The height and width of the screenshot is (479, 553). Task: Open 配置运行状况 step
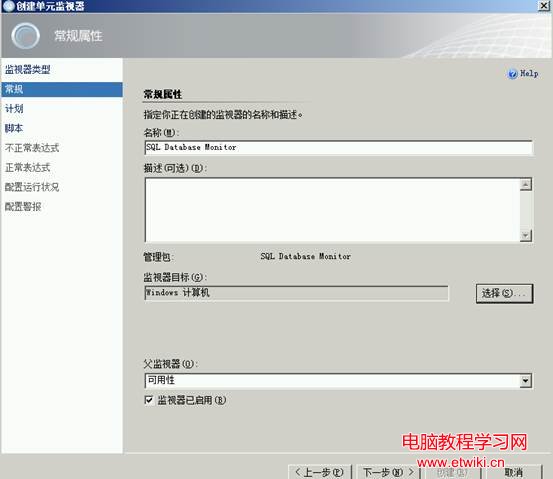click(32, 187)
